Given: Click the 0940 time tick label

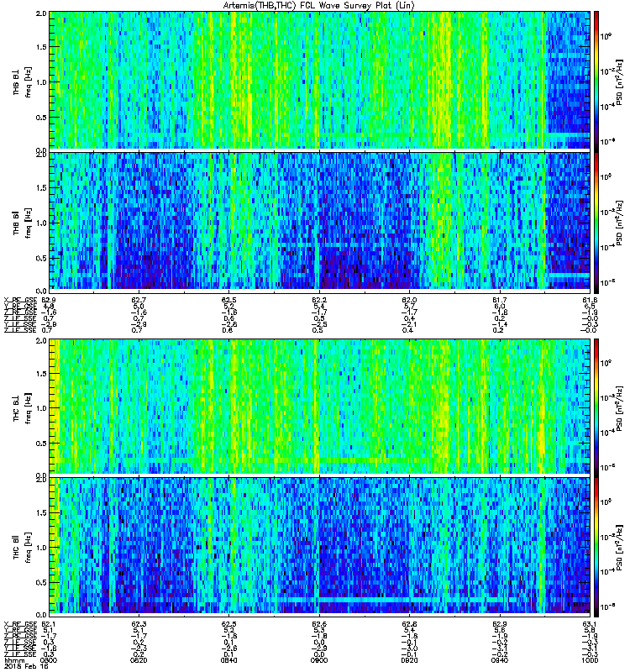Looking at the screenshot, I should click(x=500, y=660).
